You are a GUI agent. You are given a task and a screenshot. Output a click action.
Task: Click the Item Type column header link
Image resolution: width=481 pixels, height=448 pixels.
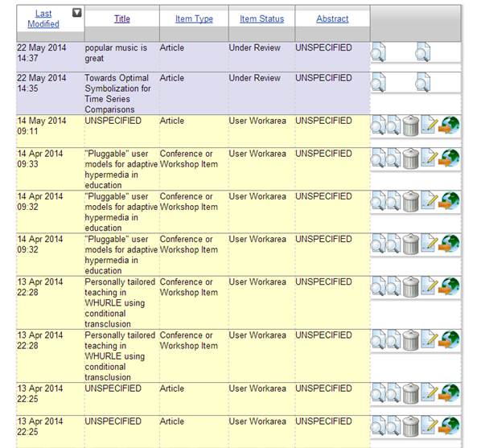[194, 18]
